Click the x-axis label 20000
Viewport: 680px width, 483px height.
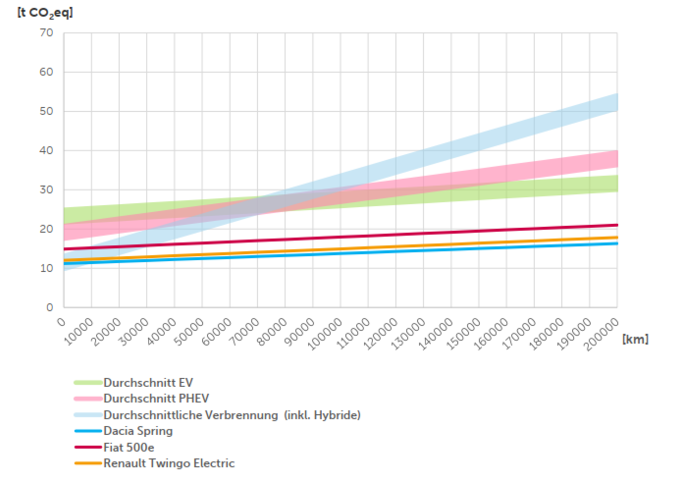pyautogui.click(x=106, y=331)
